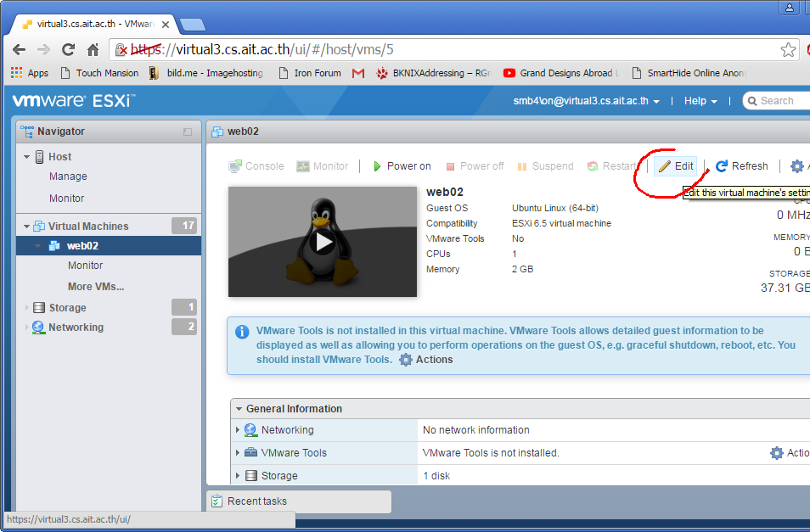Click the Chrome profile user icon
The width and height of the screenshot is (810, 532).
[x=790, y=8]
